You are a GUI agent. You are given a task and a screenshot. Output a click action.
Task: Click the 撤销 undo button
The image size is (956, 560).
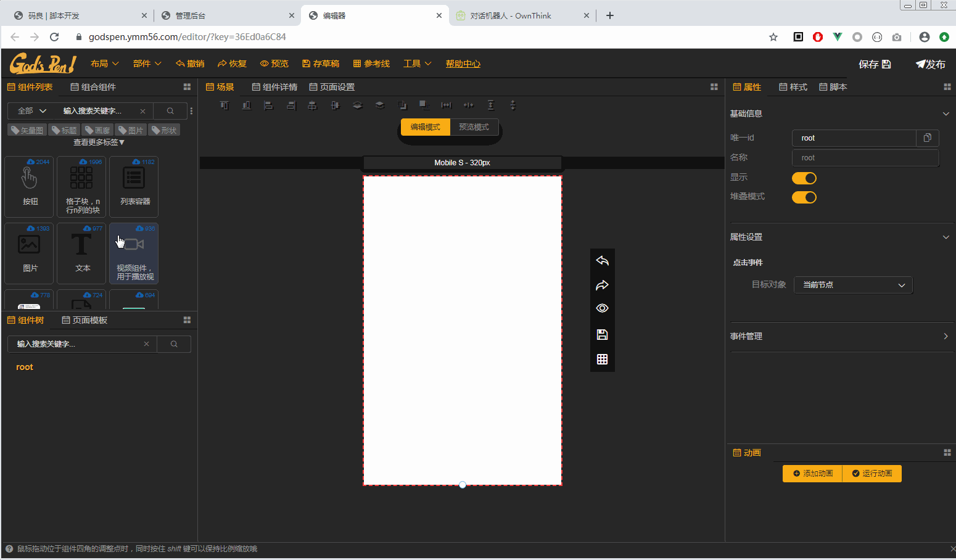190,64
